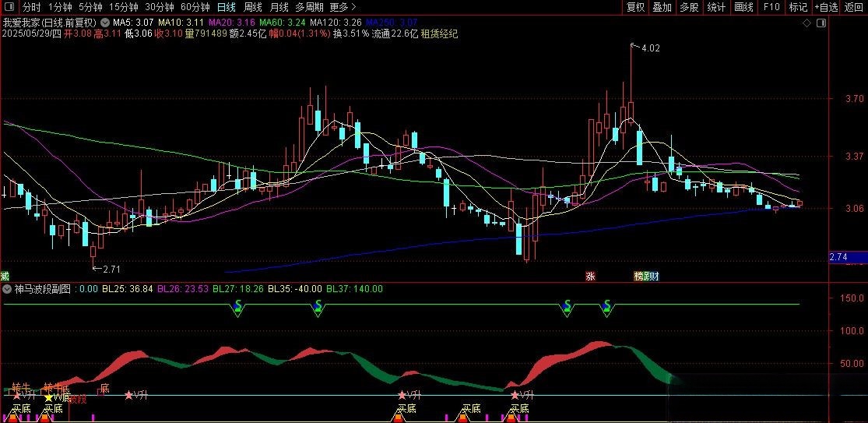Add stock via +自选 button

(x=826, y=7)
